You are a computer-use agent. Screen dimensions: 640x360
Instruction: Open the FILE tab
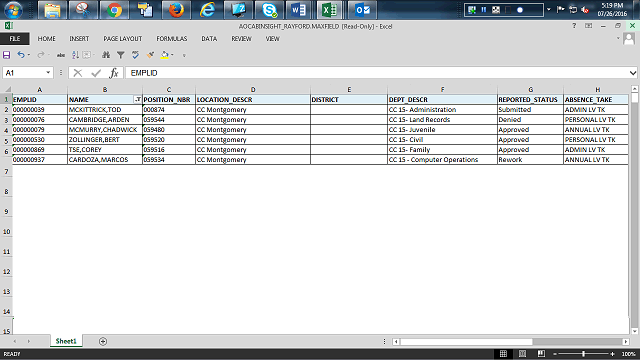pos(15,39)
